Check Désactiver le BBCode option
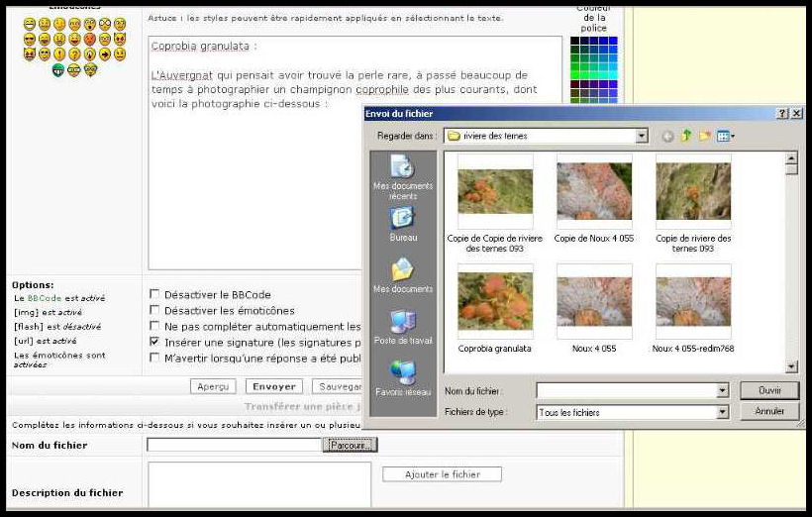The height and width of the screenshot is (517, 812). (x=154, y=294)
